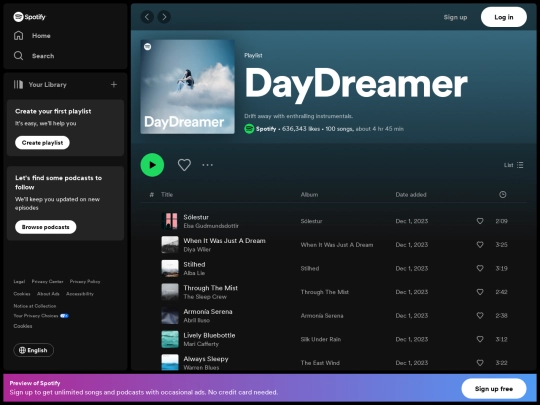Click the Always Sleepy cover thumbnail
Screen dimensions: 540x405
tap(170, 362)
